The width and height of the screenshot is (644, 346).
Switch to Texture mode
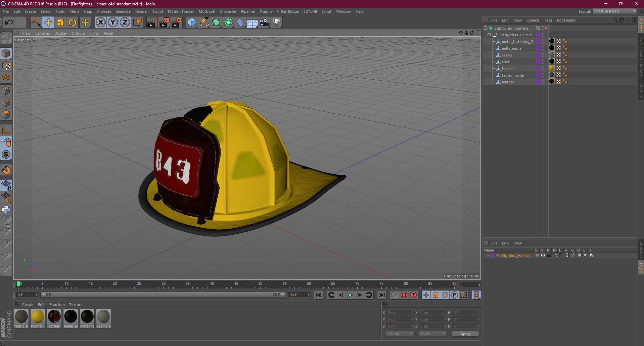6,66
